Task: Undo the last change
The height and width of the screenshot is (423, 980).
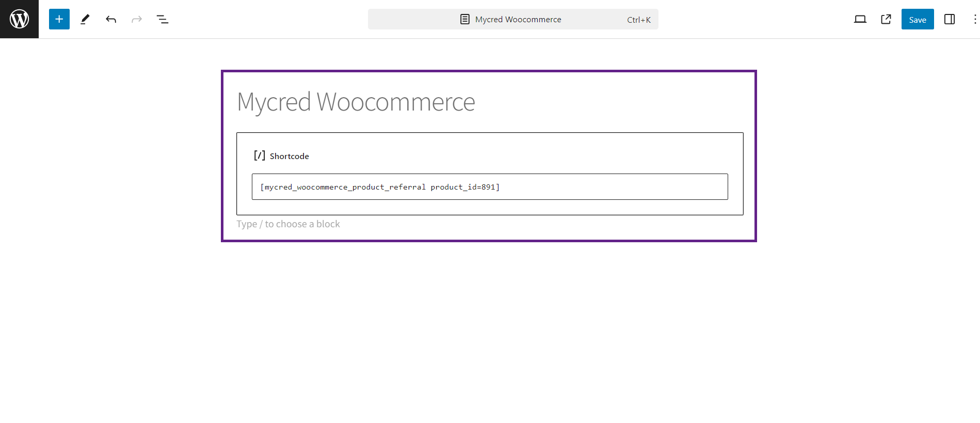Action: click(x=111, y=19)
